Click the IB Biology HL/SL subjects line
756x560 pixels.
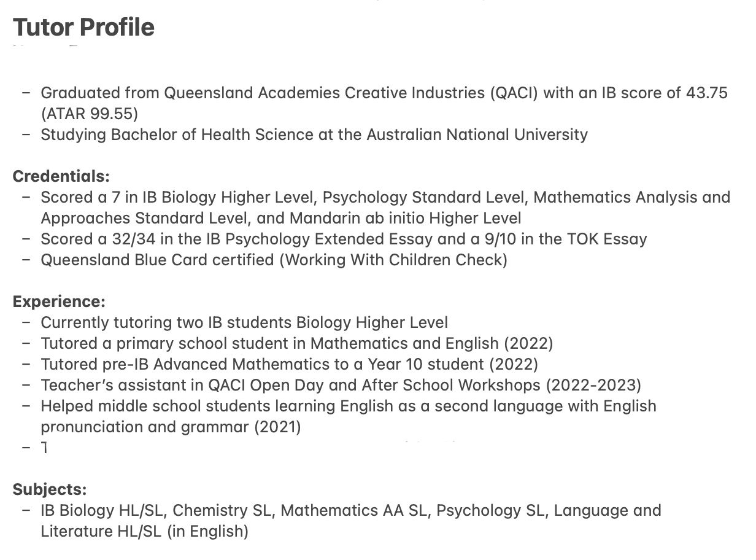click(x=350, y=510)
